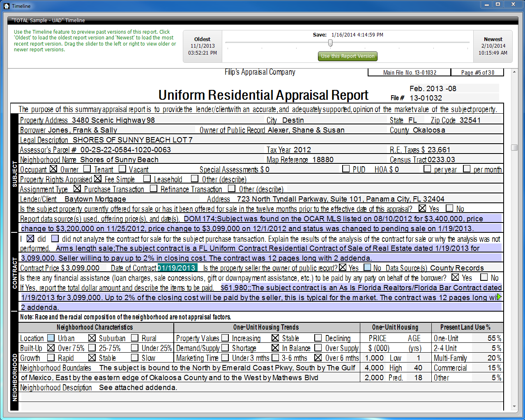Toggle the Growth Stable checkbox

coord(92,358)
